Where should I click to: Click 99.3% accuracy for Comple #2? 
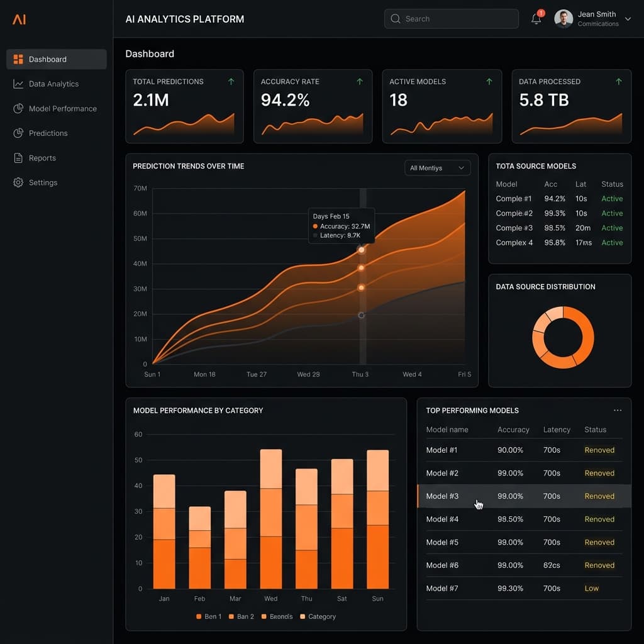[x=555, y=214]
